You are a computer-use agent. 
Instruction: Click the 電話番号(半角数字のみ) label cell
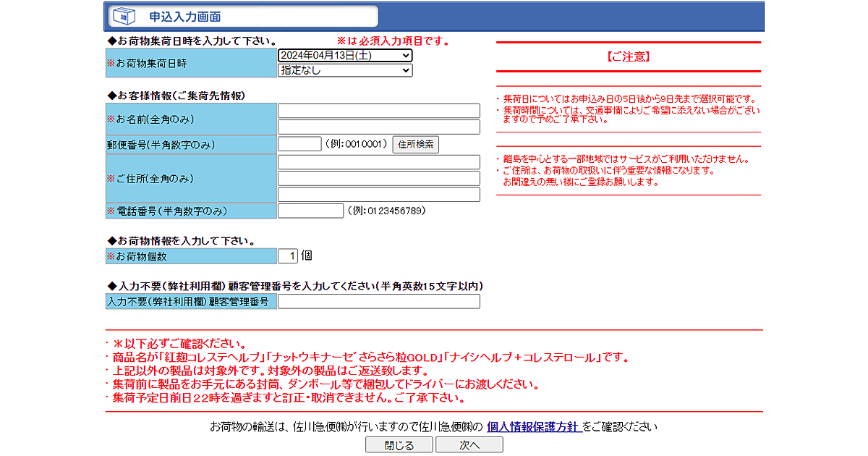[x=191, y=211]
